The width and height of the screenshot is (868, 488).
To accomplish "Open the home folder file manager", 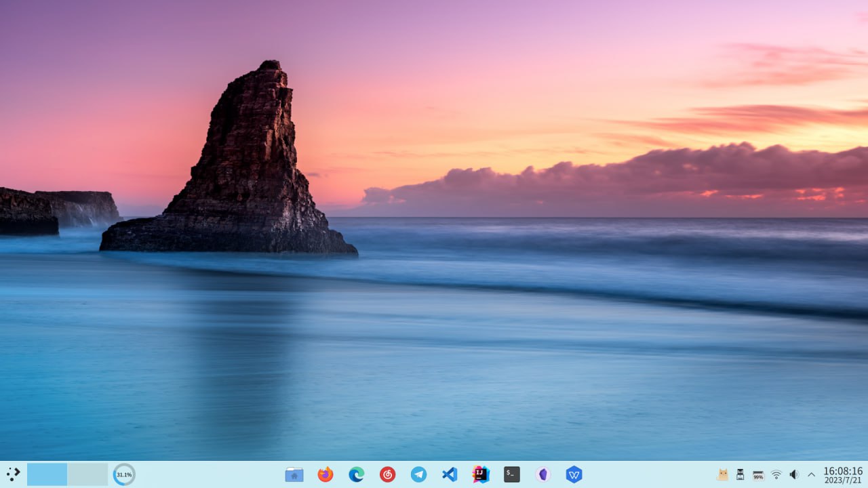I will tap(294, 474).
